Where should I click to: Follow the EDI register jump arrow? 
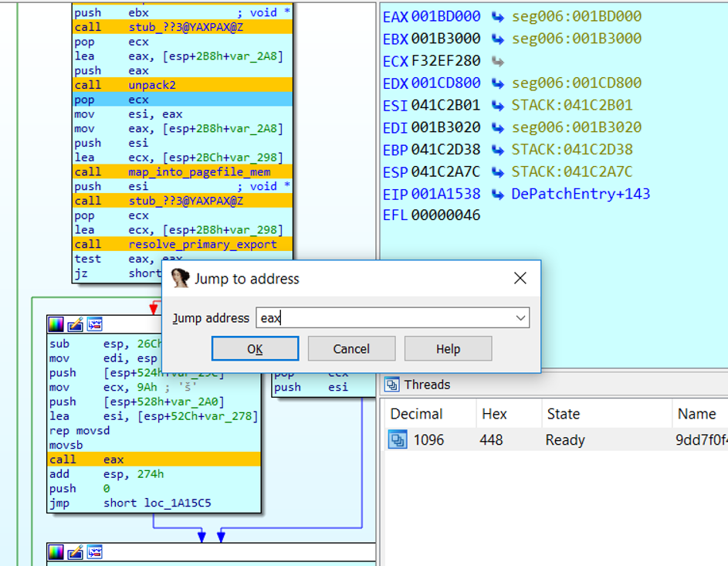click(x=498, y=127)
